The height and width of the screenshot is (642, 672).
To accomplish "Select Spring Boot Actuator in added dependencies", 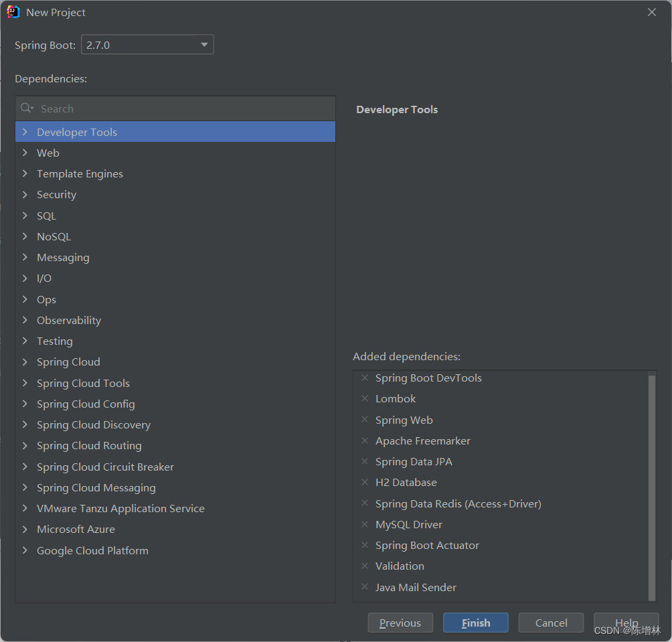I will pyautogui.click(x=427, y=546).
